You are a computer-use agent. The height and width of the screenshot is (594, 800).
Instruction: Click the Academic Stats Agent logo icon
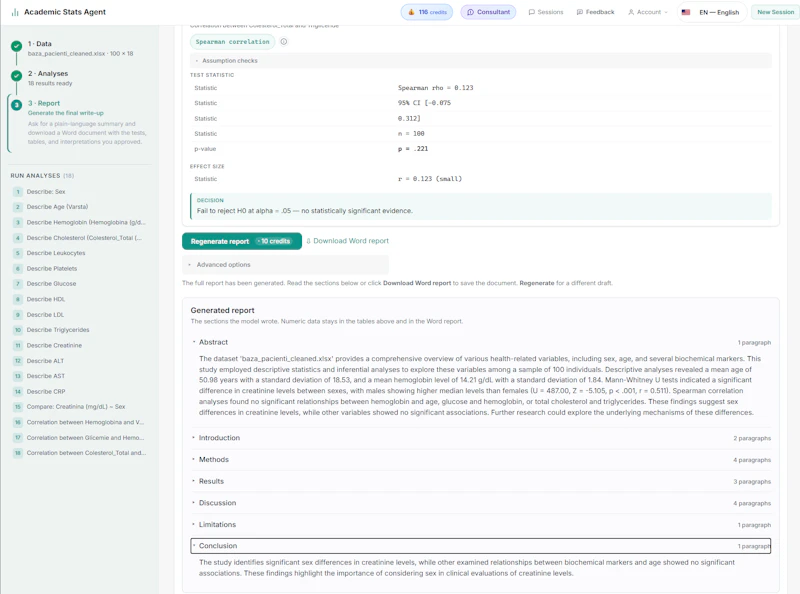15,12
